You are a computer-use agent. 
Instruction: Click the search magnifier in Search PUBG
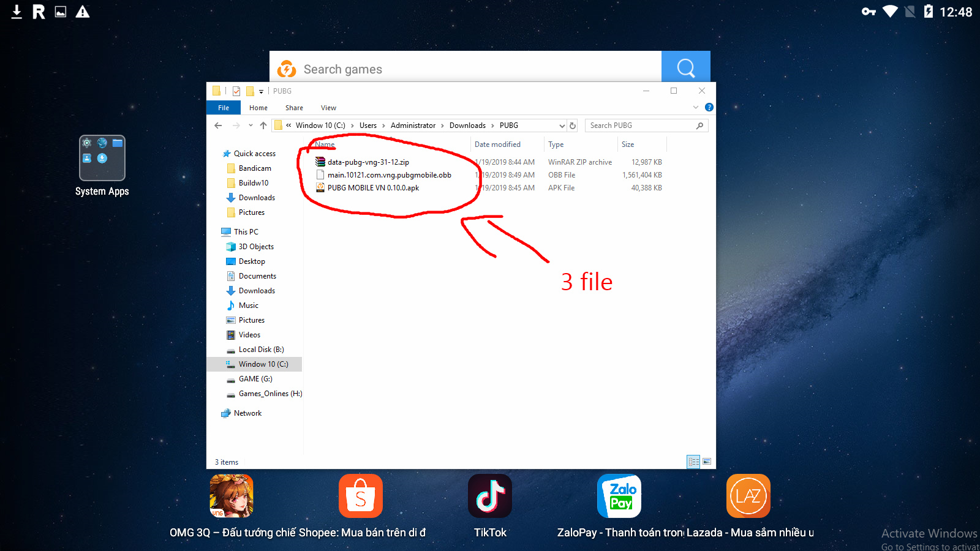coord(700,126)
